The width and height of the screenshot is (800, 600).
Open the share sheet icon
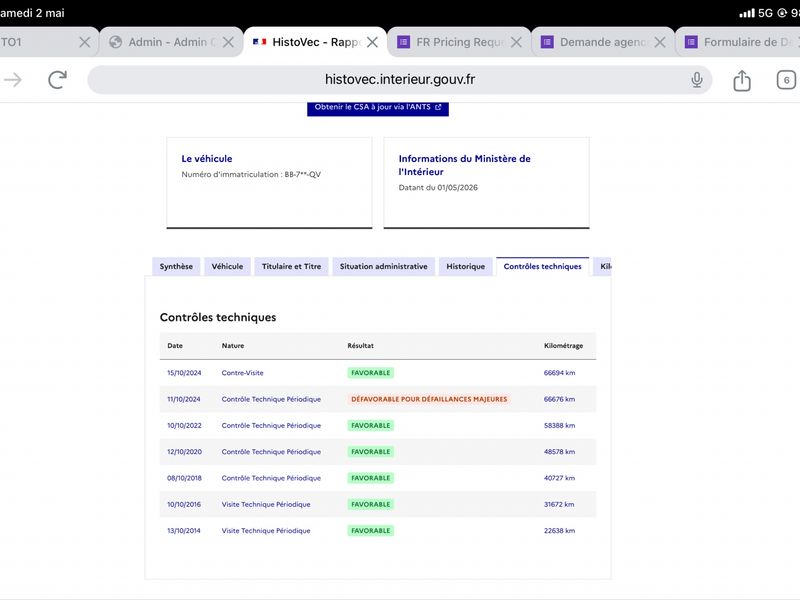coord(742,80)
